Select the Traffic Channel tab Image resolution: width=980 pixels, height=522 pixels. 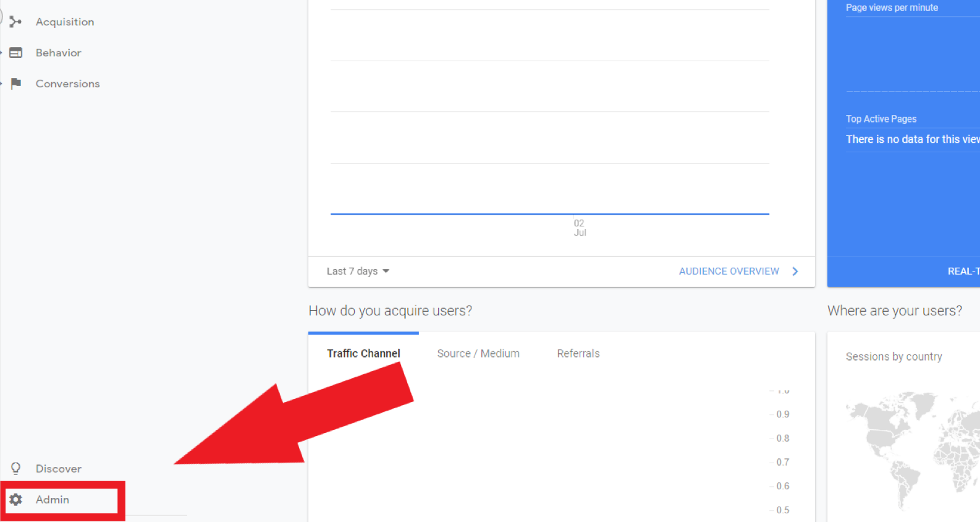[363, 353]
